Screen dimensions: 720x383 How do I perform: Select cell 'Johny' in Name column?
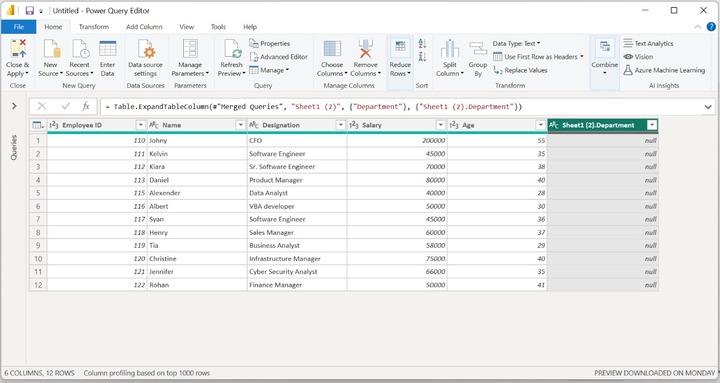point(197,141)
